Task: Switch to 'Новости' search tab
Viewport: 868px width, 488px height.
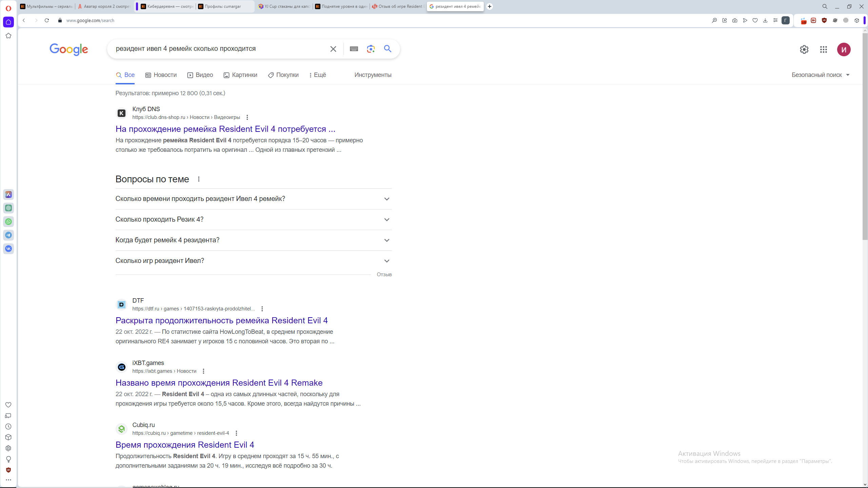Action: coord(161,75)
